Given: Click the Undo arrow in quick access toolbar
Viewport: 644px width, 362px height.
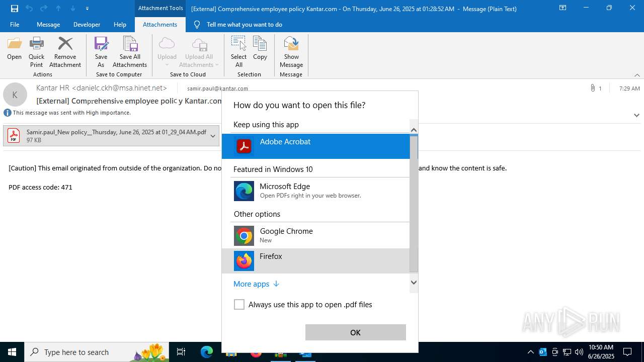Looking at the screenshot, I should point(29,9).
